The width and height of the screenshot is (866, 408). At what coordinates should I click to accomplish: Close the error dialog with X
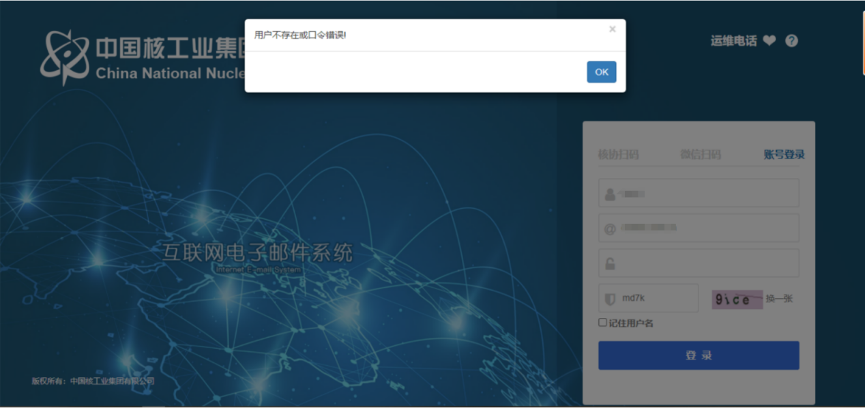pyautogui.click(x=612, y=30)
